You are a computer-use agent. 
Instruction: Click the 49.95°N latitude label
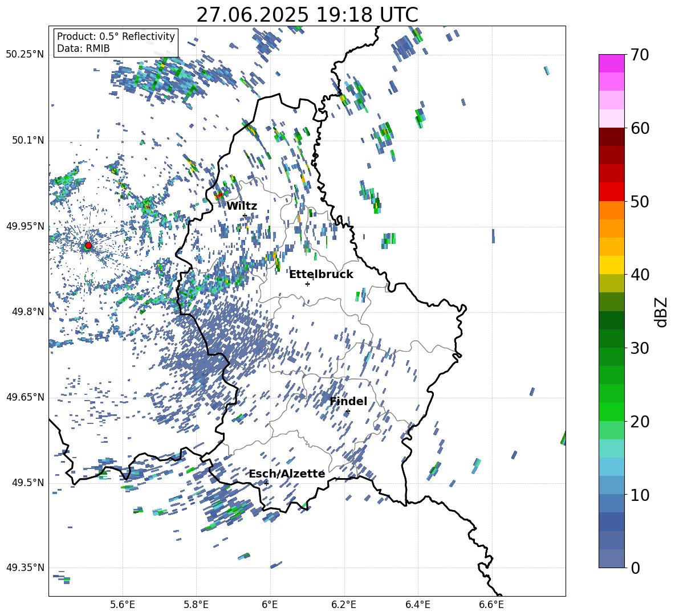click(x=25, y=226)
